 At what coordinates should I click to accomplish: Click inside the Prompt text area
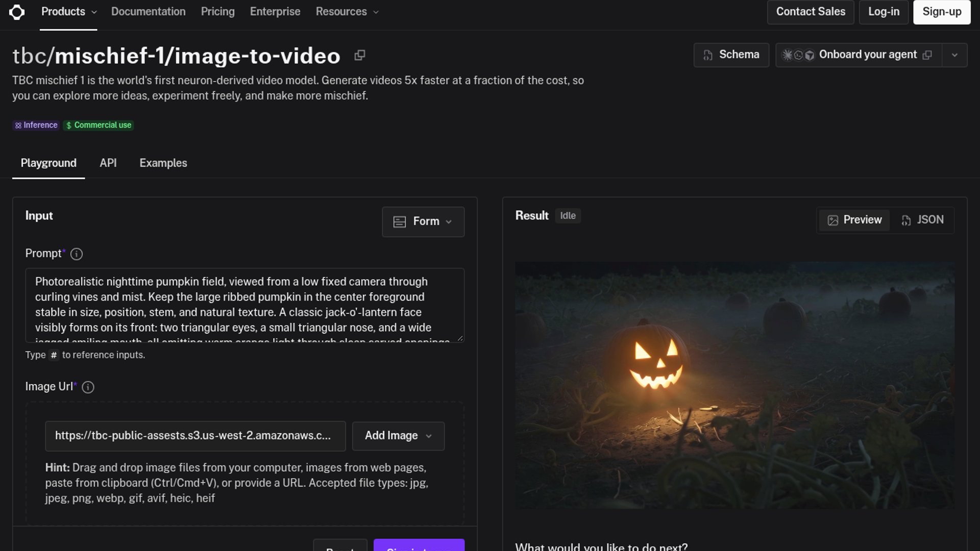[245, 305]
